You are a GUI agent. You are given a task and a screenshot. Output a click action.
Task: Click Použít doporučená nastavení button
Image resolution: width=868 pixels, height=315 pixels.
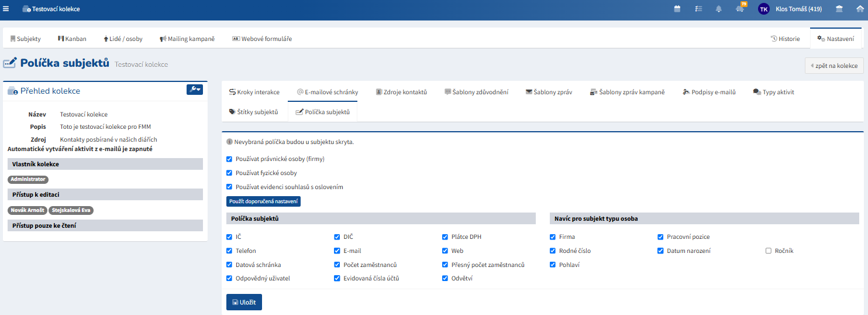[263, 201]
